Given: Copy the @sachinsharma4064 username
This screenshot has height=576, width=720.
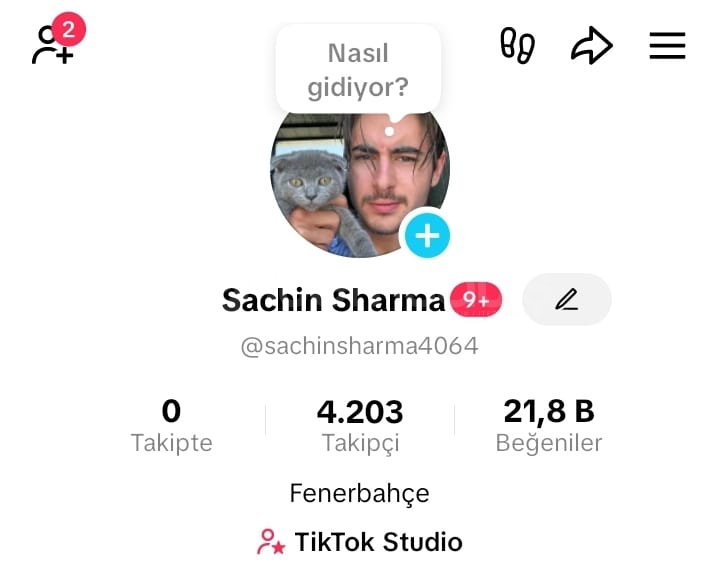Looking at the screenshot, I should click(x=360, y=346).
